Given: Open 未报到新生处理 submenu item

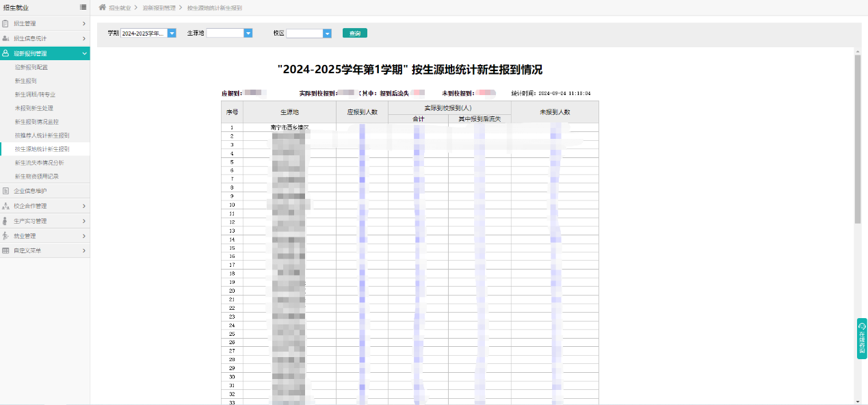Looking at the screenshot, I should (34, 108).
